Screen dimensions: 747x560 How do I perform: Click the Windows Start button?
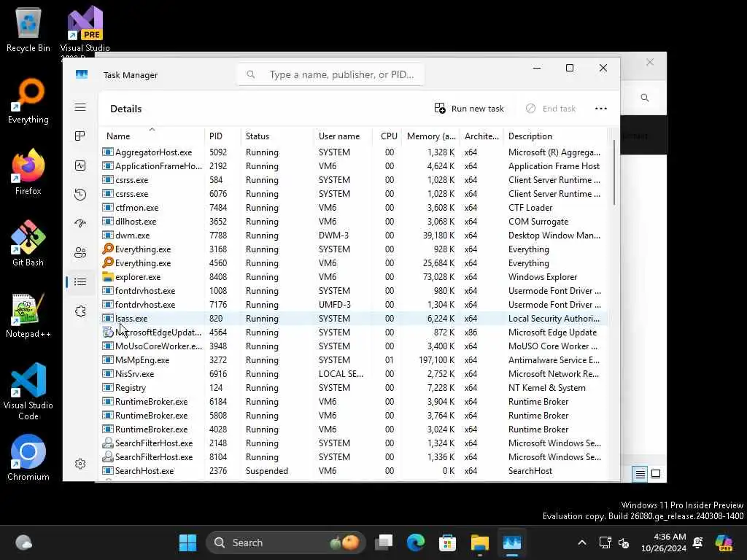pos(187,542)
